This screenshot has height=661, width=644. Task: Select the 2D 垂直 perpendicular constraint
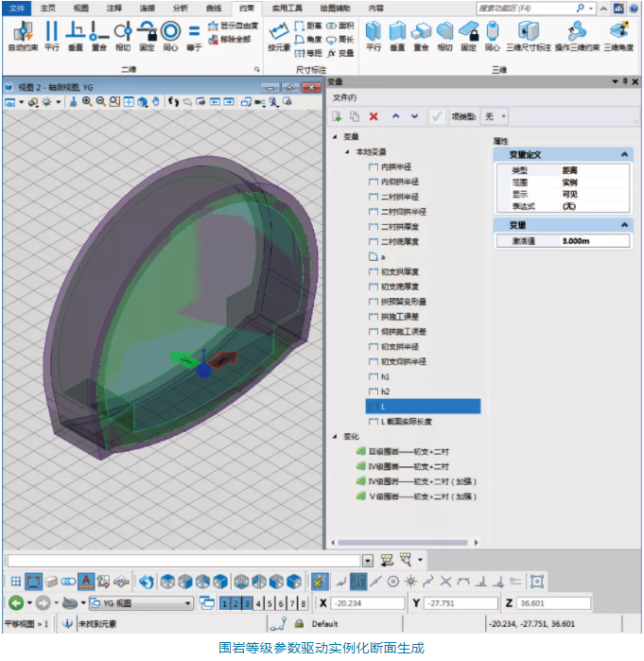tap(76, 36)
